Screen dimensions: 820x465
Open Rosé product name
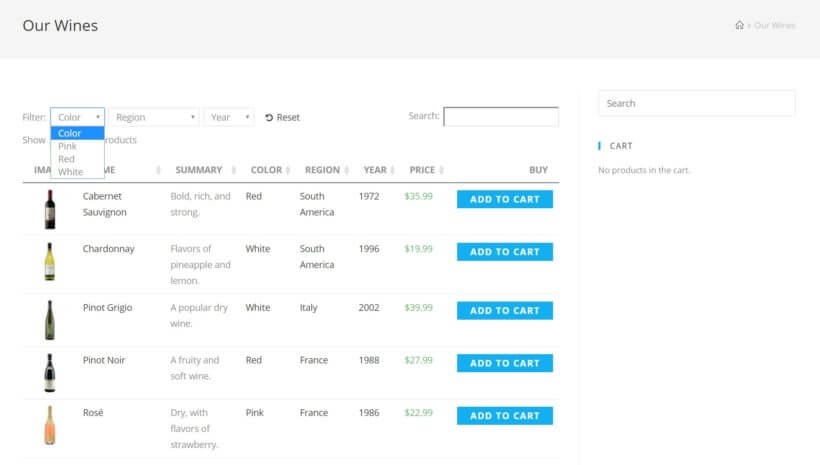click(x=93, y=413)
